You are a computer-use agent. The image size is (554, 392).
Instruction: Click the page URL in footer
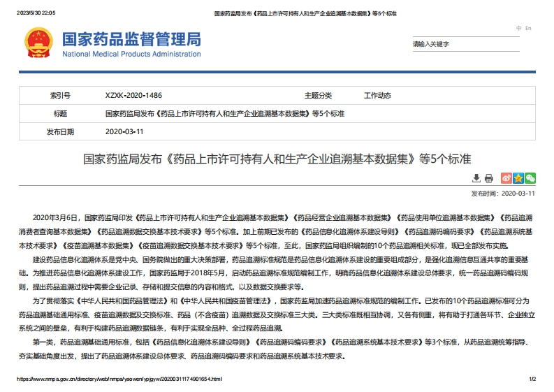click(119, 379)
